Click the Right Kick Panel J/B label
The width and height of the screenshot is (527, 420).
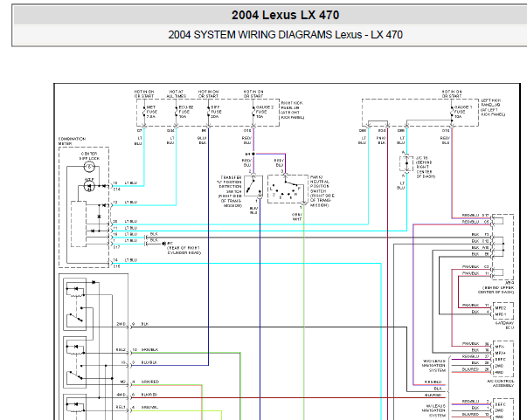coord(293,110)
